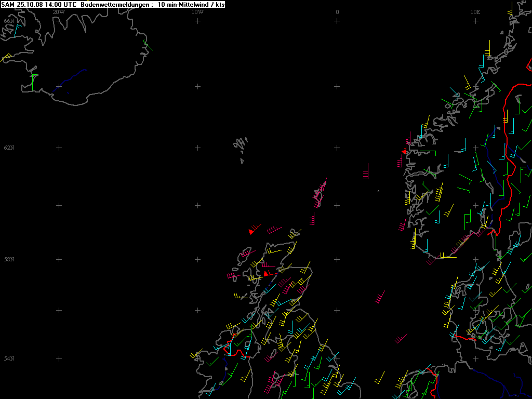Click the 10E longitude label
532x399 pixels.
tap(475, 12)
